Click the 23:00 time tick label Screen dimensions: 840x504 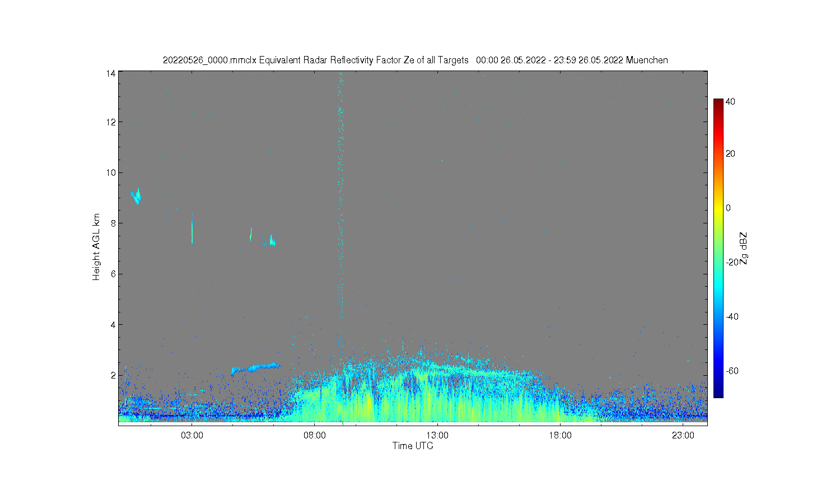click(683, 436)
